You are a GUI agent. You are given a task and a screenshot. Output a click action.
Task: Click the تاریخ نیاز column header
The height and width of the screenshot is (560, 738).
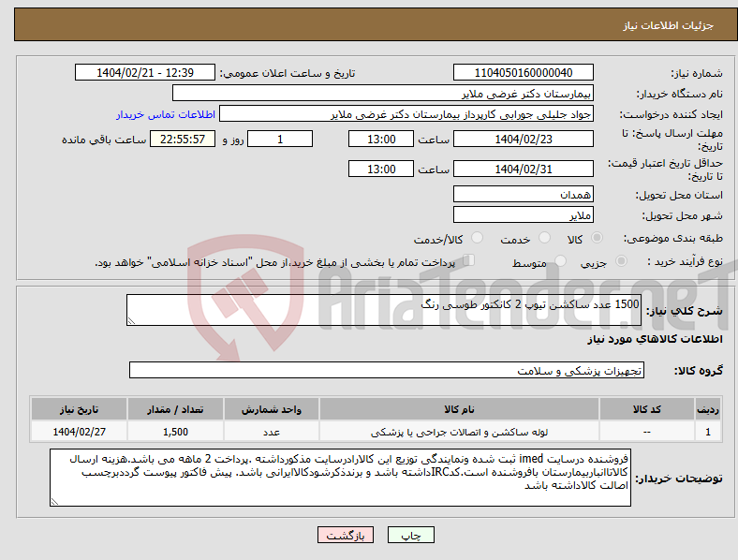pyautogui.click(x=79, y=409)
